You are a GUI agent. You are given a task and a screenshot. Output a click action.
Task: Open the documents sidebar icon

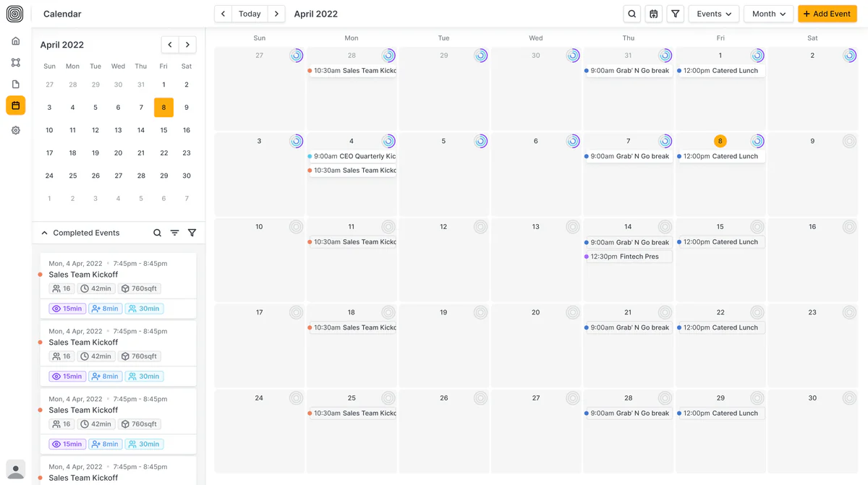[16, 85]
